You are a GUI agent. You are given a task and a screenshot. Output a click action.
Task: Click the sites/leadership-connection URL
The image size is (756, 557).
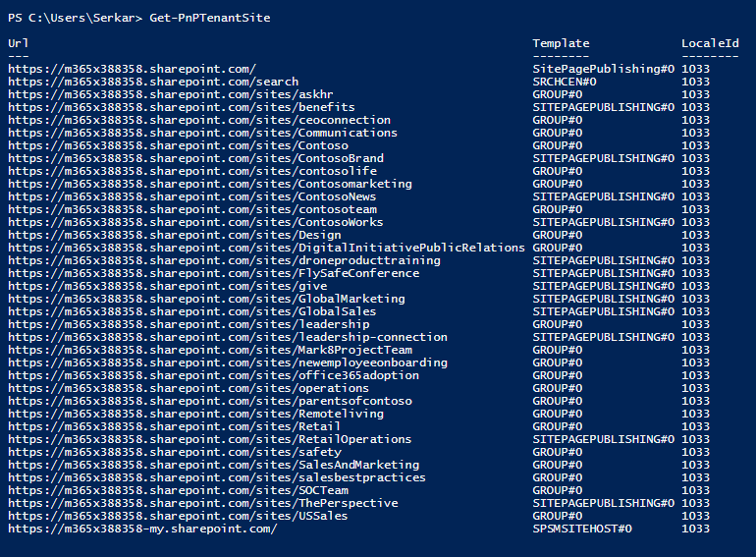point(227,337)
